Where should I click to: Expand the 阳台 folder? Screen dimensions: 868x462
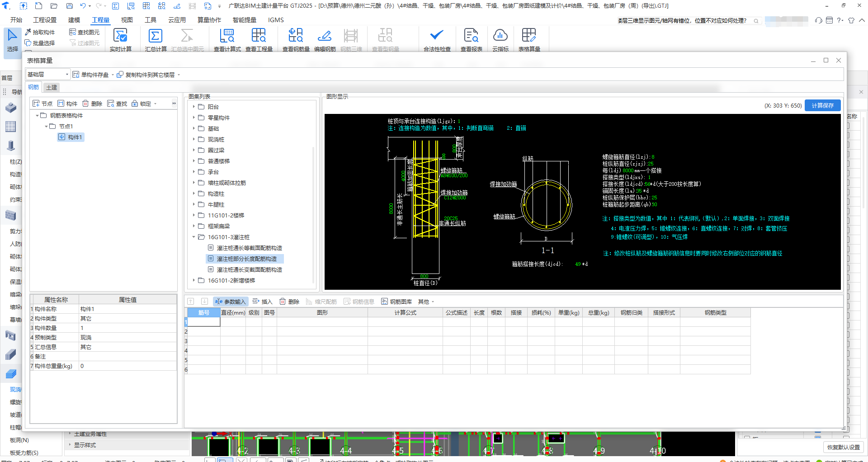coord(194,107)
